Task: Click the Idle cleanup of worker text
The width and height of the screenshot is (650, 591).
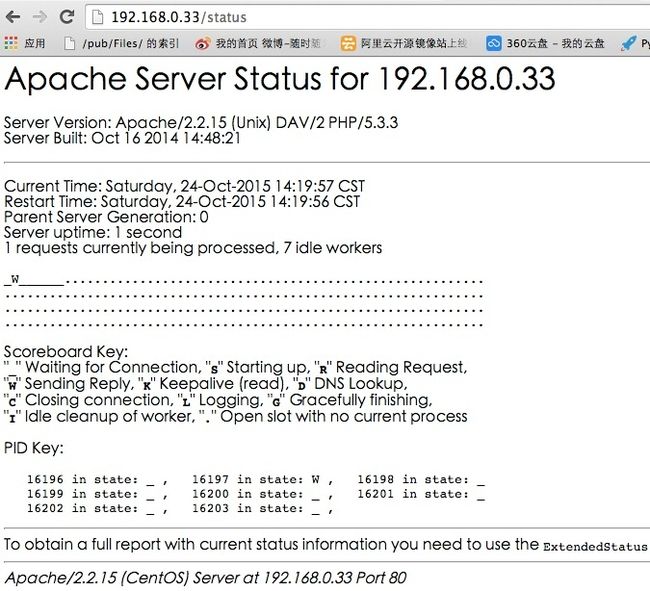Action: click(x=110, y=416)
